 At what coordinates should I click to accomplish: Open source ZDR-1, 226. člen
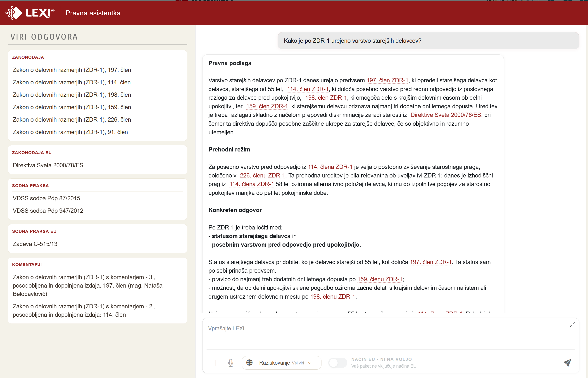tap(72, 120)
